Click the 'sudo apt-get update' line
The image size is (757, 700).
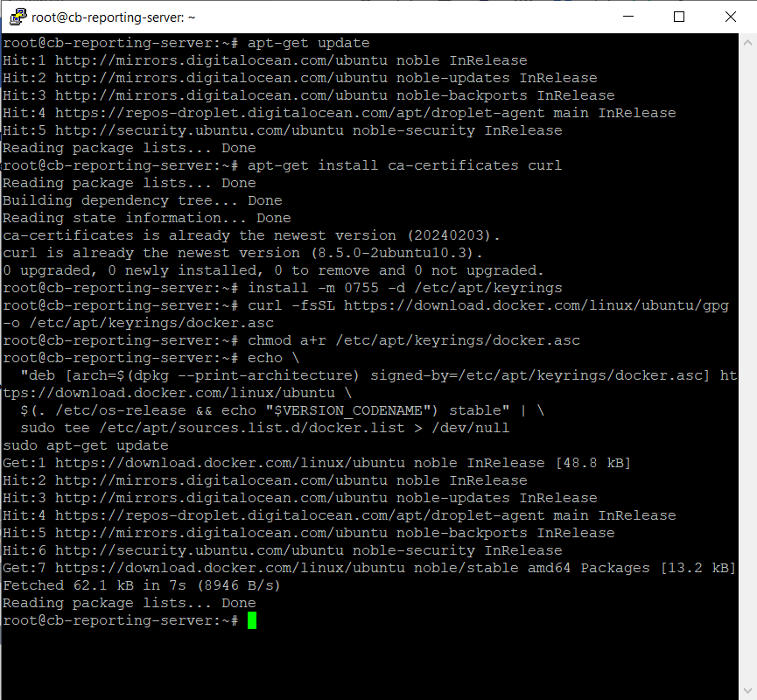[86, 445]
